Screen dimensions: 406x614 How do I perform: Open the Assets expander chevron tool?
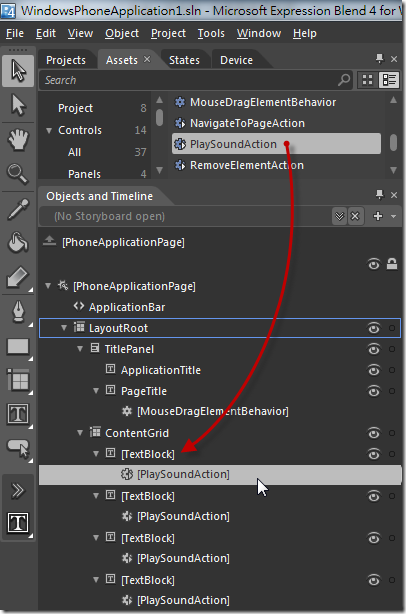point(18,490)
